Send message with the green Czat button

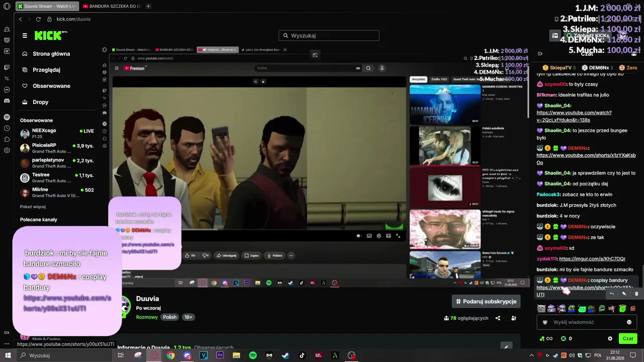pos(628,339)
